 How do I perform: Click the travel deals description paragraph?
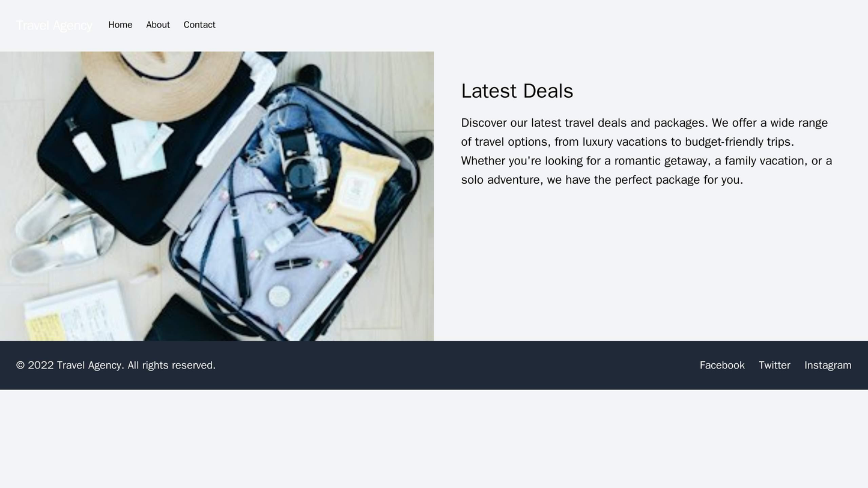(648, 151)
